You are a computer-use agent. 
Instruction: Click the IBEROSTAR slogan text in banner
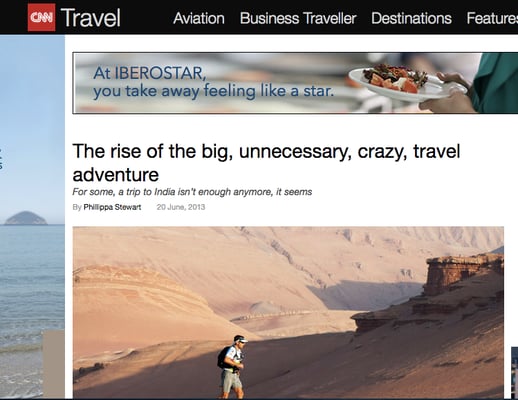point(213,82)
